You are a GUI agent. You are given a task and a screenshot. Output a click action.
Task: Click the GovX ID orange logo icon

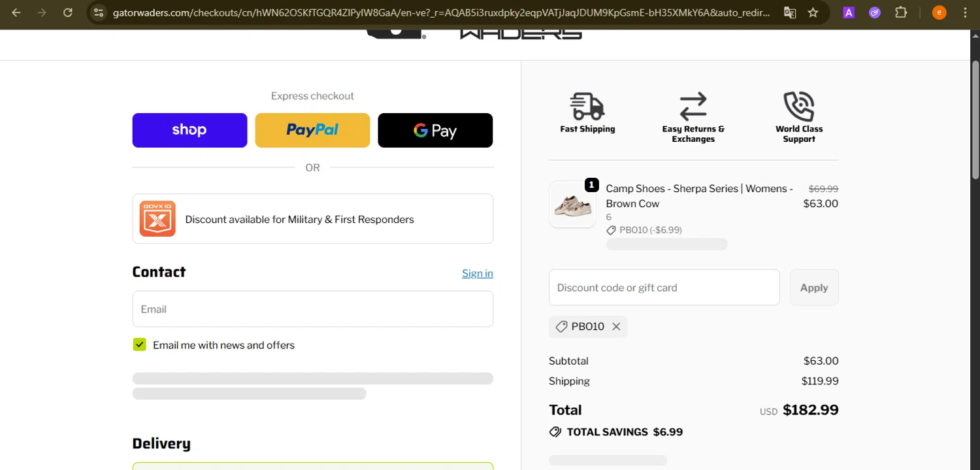[157, 218]
